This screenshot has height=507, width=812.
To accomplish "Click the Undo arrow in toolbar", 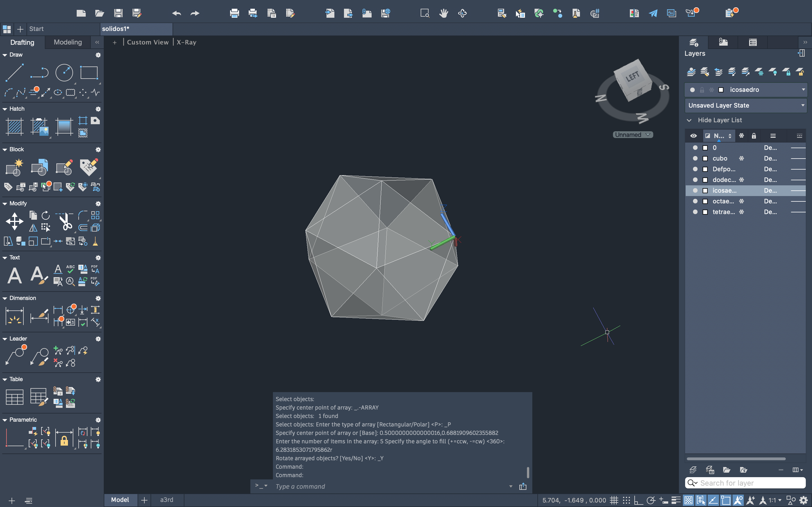I will 176,14.
